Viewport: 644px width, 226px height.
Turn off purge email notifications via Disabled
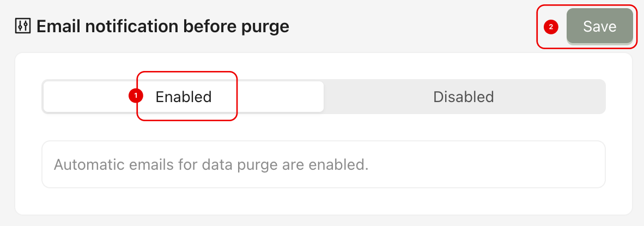point(464,97)
